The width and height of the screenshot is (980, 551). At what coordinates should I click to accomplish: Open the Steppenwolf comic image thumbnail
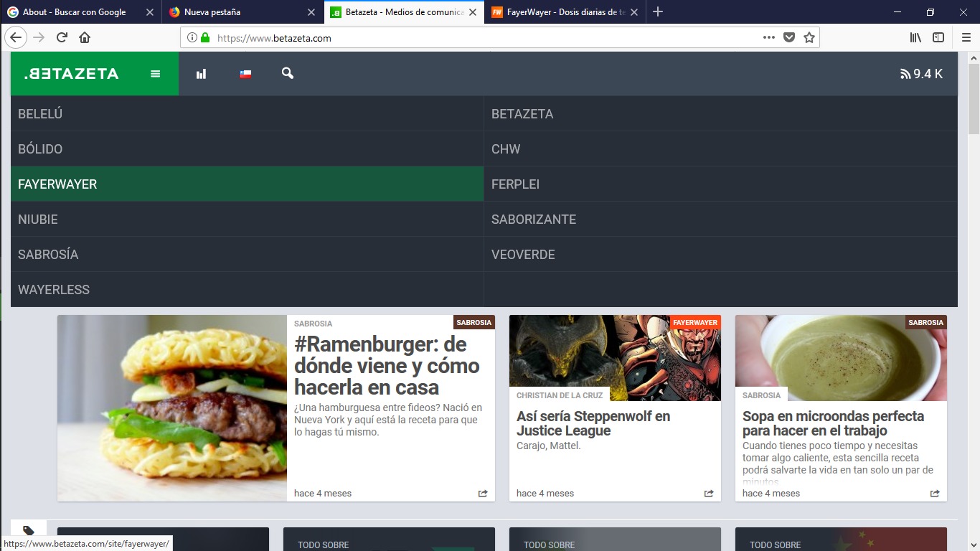615,358
